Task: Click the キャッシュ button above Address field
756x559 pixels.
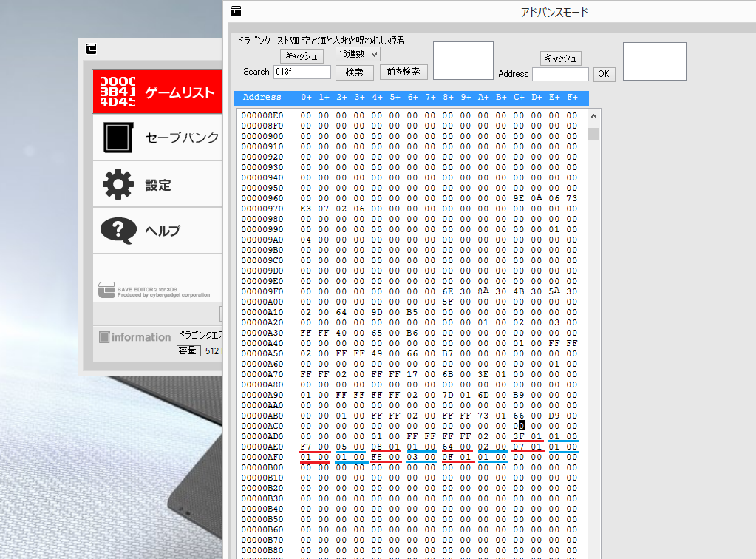Action: pyautogui.click(x=561, y=58)
